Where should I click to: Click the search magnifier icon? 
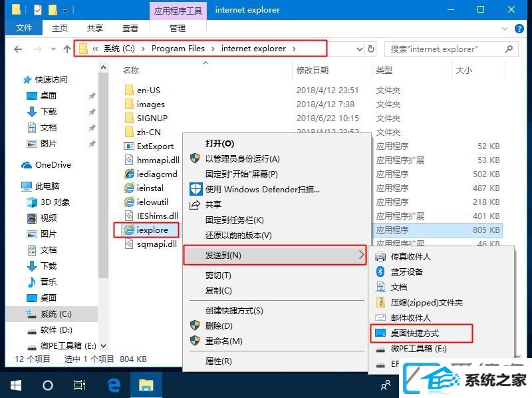pyautogui.click(x=509, y=49)
